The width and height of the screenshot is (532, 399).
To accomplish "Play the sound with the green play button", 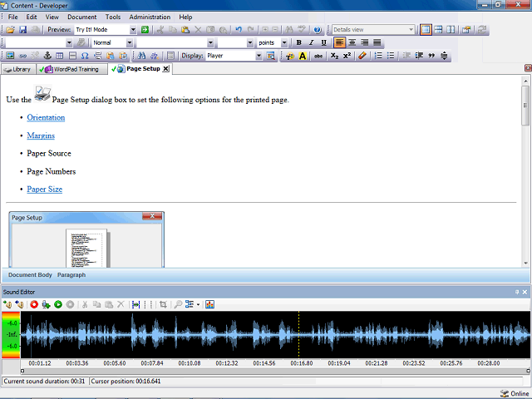I will pyautogui.click(x=58, y=304).
